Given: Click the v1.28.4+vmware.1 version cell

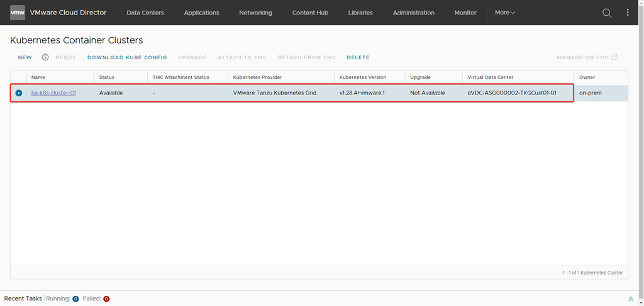Looking at the screenshot, I should tap(362, 93).
